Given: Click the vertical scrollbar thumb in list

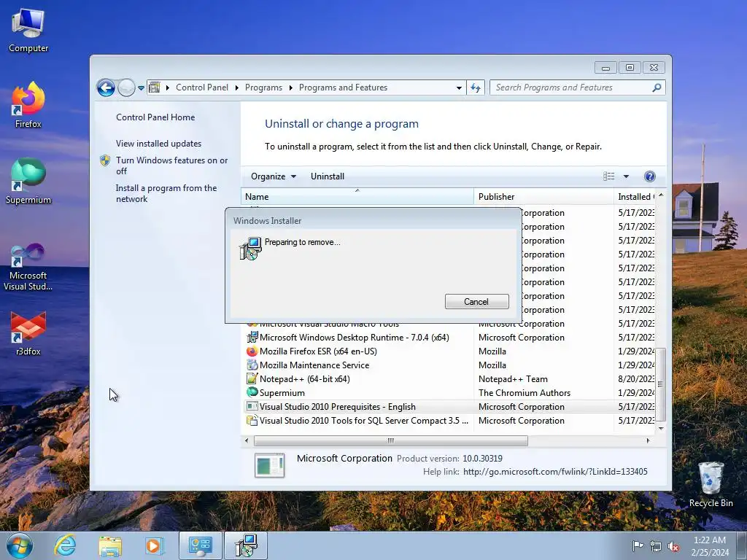Looking at the screenshot, I should pos(660,384).
